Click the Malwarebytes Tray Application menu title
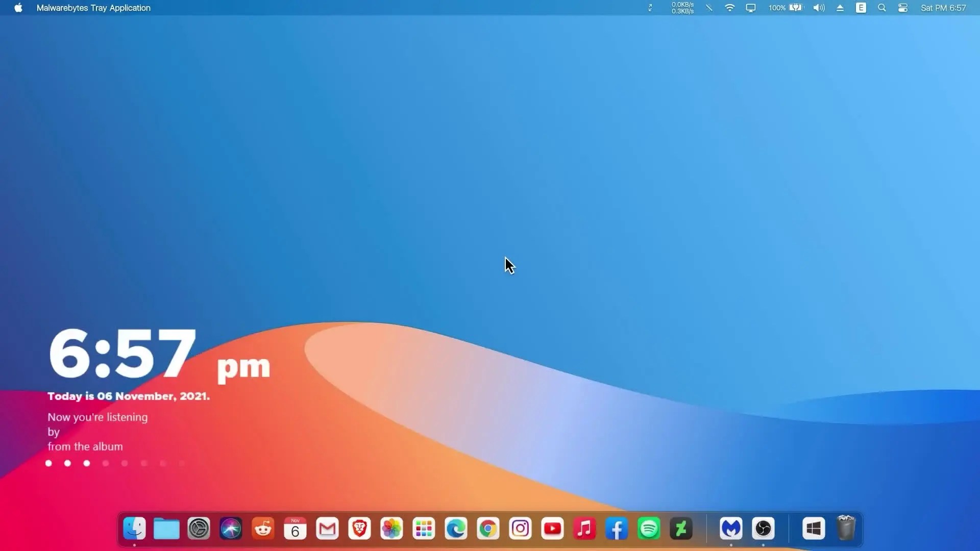The width and height of the screenshot is (980, 551). [93, 8]
